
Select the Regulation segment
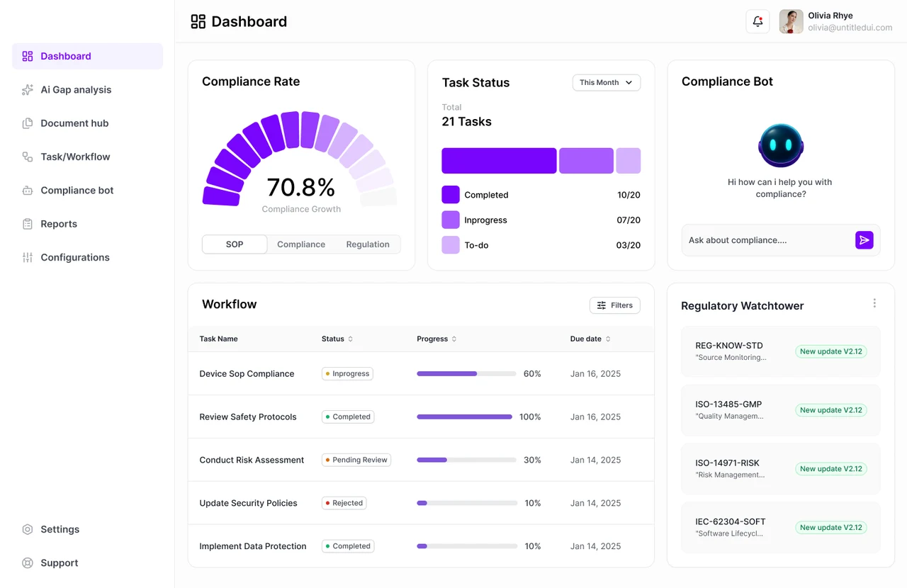coord(368,244)
